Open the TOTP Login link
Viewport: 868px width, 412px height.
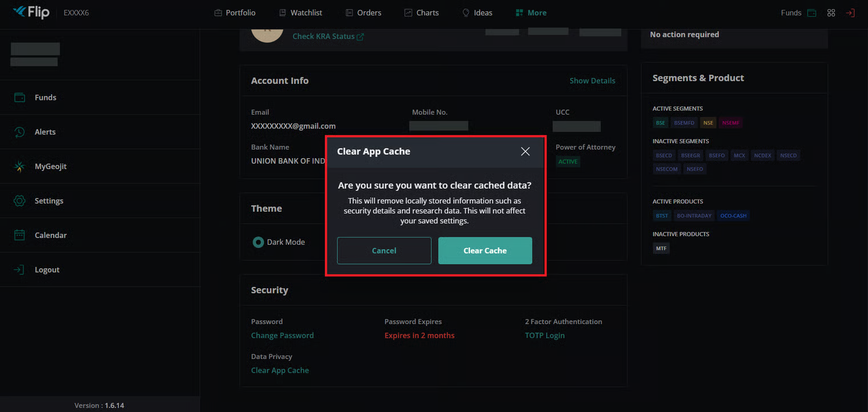coord(544,336)
